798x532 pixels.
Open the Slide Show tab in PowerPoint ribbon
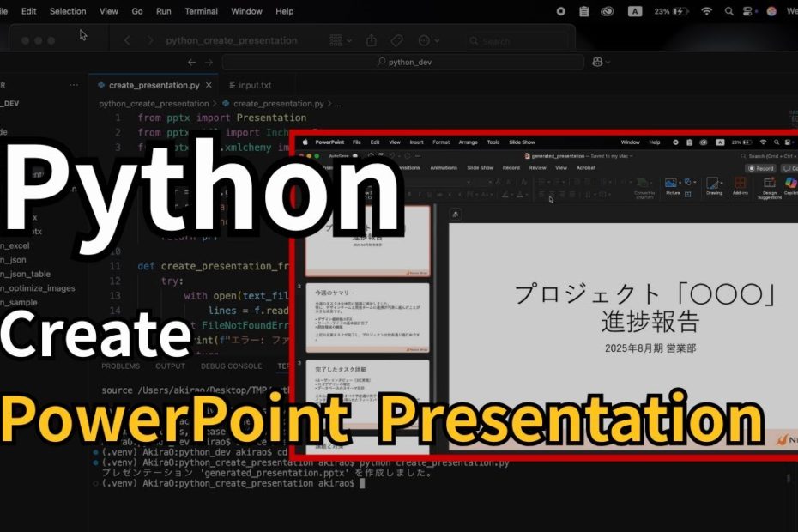click(480, 168)
